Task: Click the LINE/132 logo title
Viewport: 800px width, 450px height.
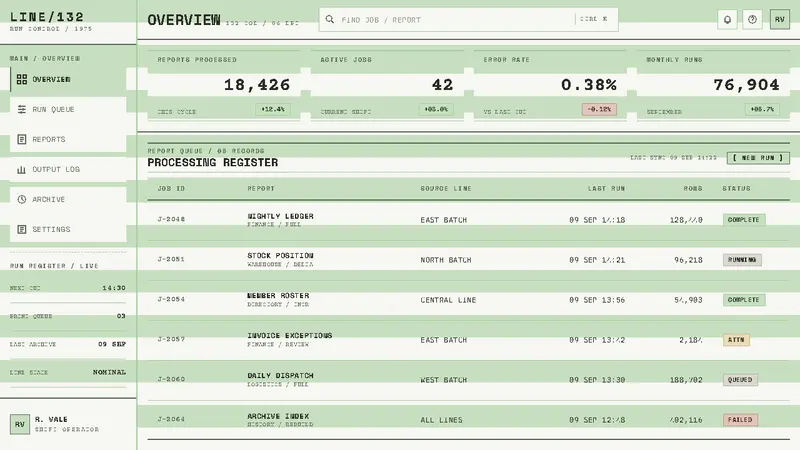Action: point(46,17)
